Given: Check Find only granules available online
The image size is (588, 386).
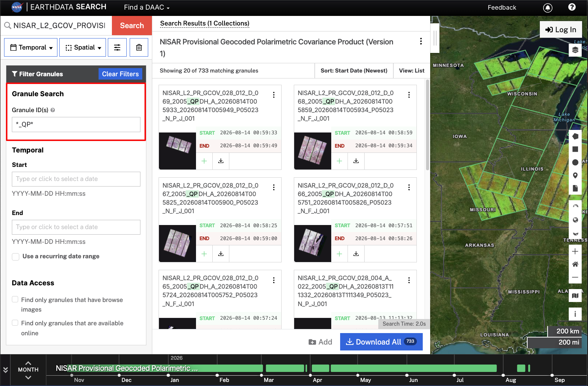Looking at the screenshot, I should tap(15, 323).
